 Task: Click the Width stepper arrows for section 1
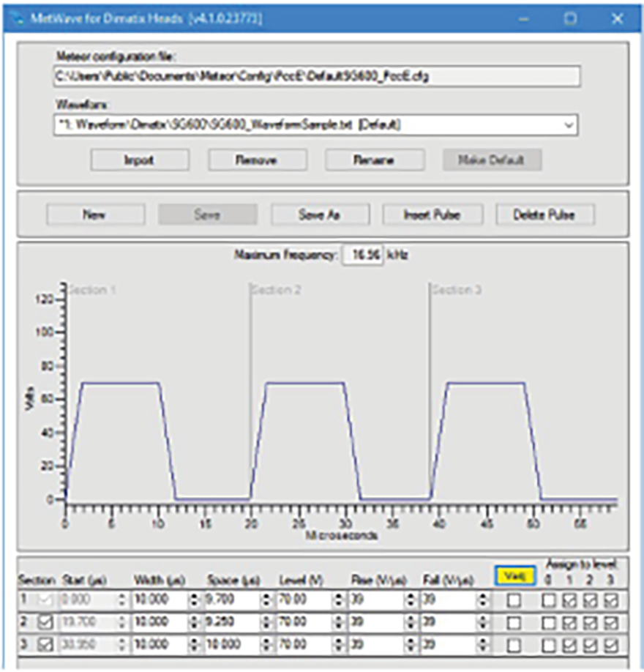click(x=195, y=600)
